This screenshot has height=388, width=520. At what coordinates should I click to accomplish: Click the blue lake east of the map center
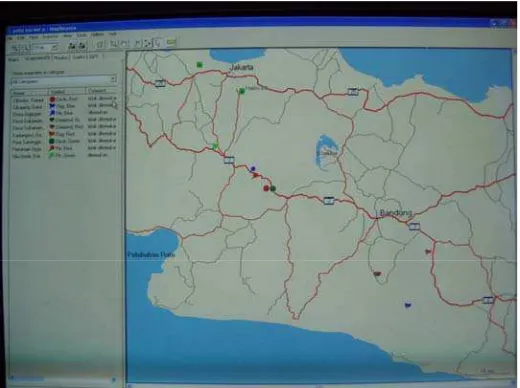[325, 152]
